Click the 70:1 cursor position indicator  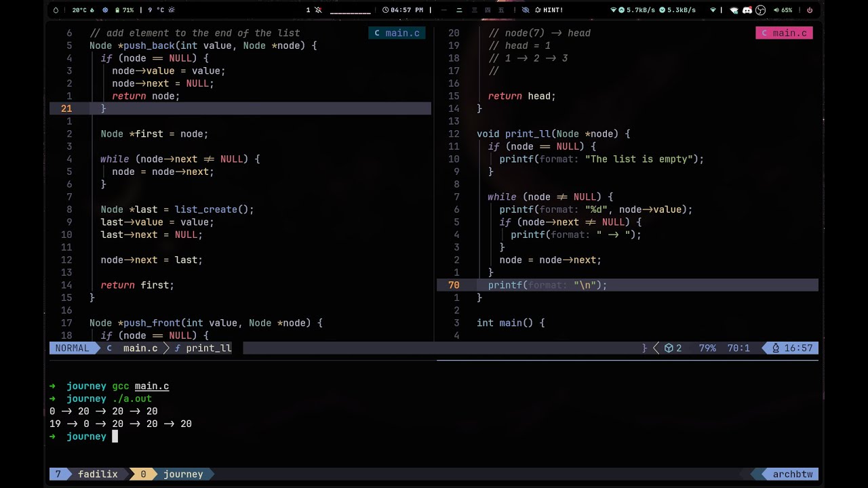738,348
